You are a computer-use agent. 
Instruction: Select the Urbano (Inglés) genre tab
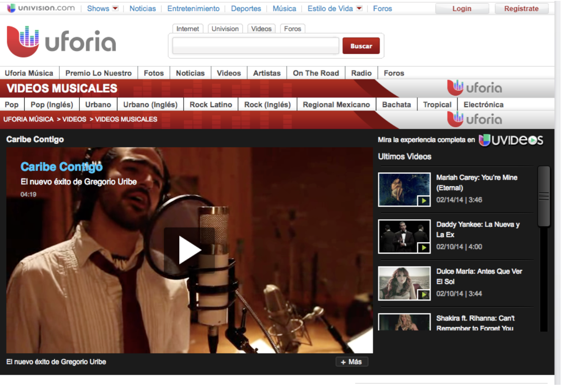[x=150, y=105]
